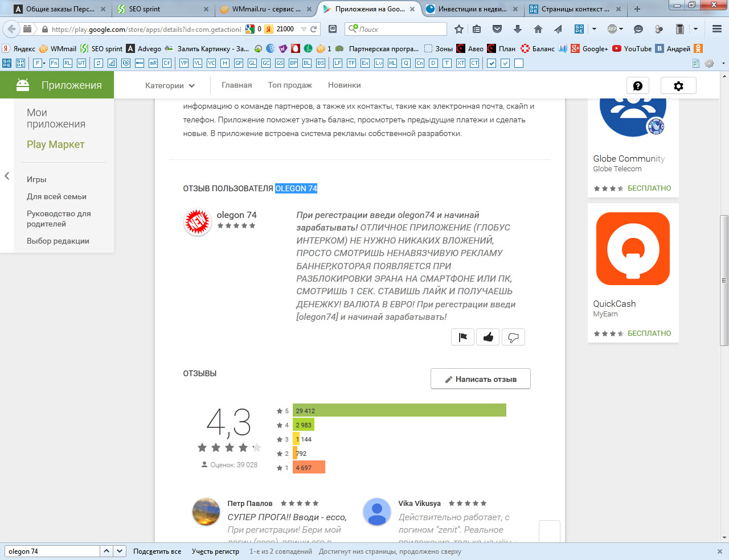Open the 'Для всей семьи' sidebar link
Image resolution: width=729 pixels, height=560 pixels.
click(x=56, y=196)
